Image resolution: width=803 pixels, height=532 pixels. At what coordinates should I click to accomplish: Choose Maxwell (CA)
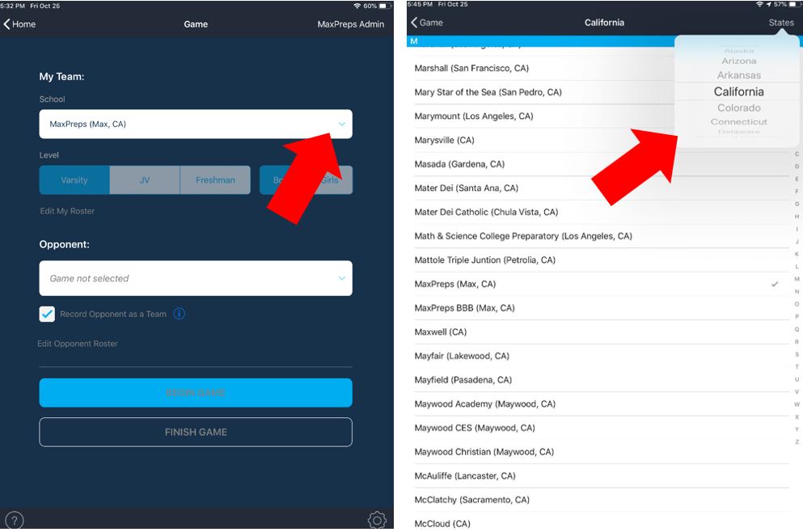click(x=600, y=331)
